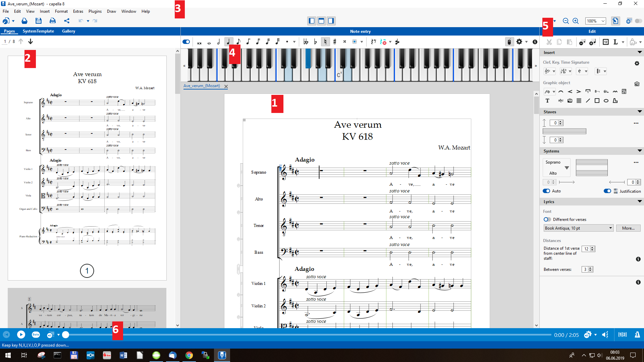The height and width of the screenshot is (362, 644).
Task: Click the page 1 thumbnail in Pages
Action: [87, 168]
